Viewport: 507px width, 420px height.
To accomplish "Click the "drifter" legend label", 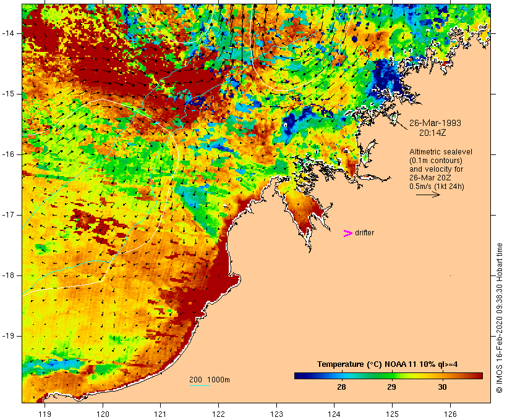I will [x=364, y=233].
